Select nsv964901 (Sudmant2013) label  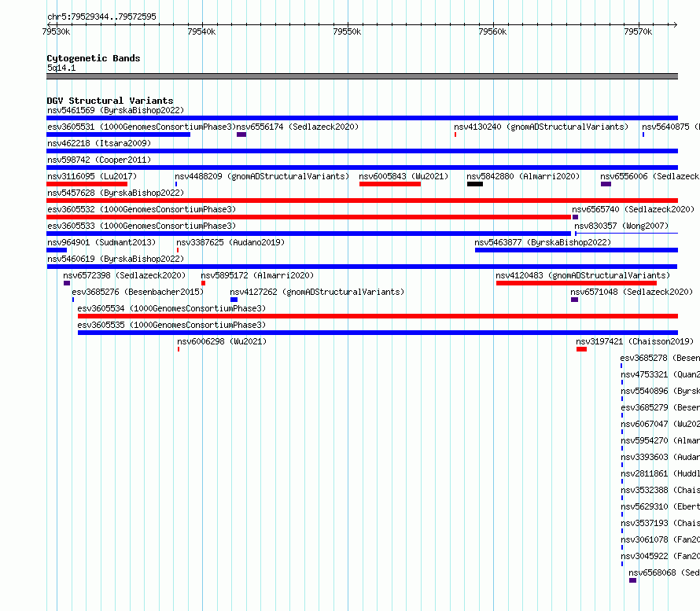click(101, 242)
